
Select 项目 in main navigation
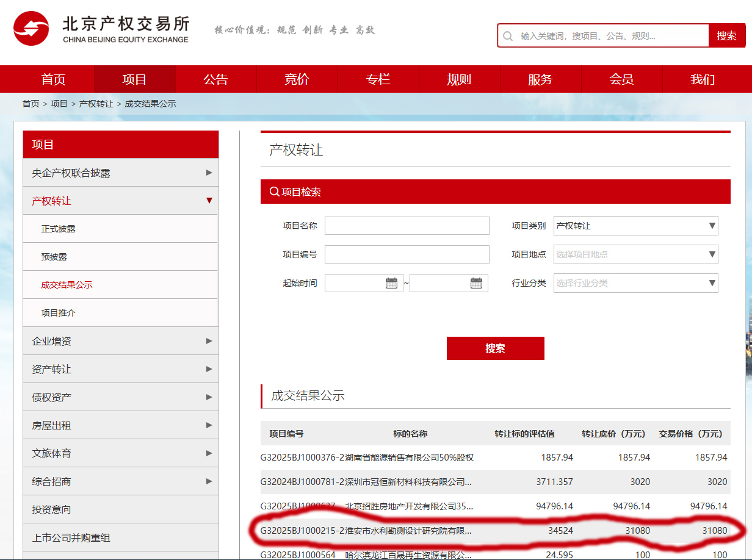134,79
